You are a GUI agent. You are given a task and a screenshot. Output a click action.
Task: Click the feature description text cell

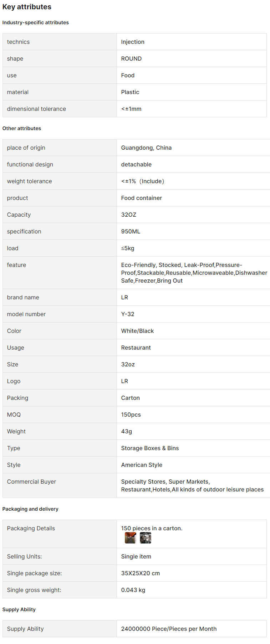pyautogui.click(x=194, y=273)
